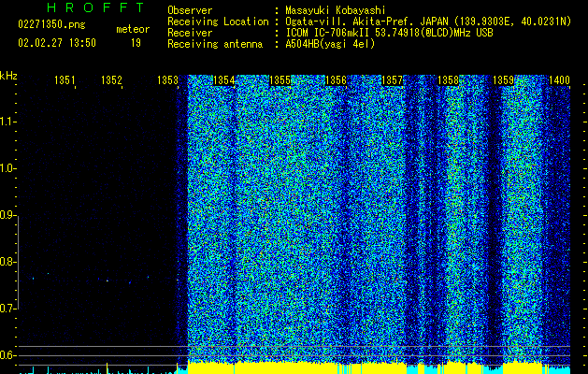Click the Ogata-vill. Akita-Pref. JAPAN location text
This screenshot has height=374, width=588.
[428, 22]
